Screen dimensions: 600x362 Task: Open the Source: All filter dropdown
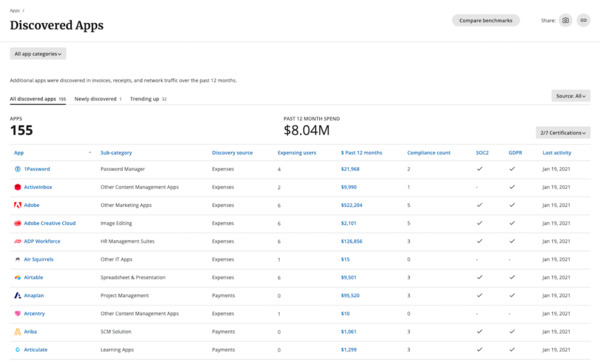coord(571,96)
